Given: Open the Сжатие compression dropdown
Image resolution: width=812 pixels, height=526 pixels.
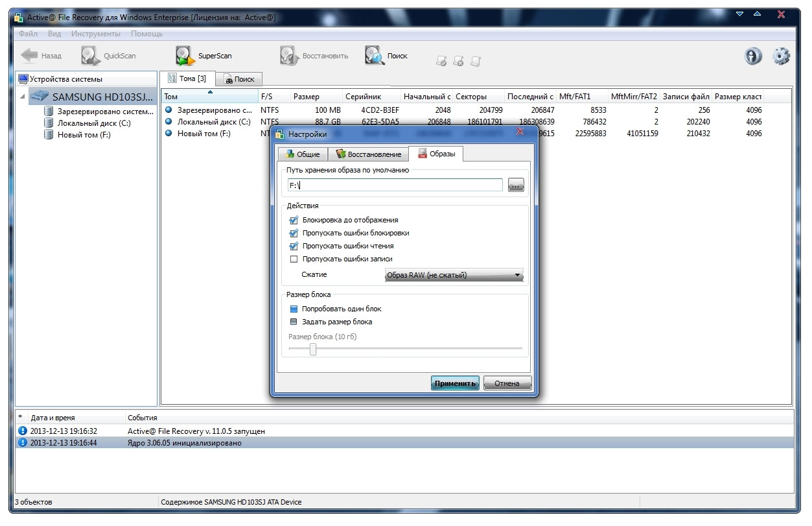Looking at the screenshot, I should coord(454,275).
